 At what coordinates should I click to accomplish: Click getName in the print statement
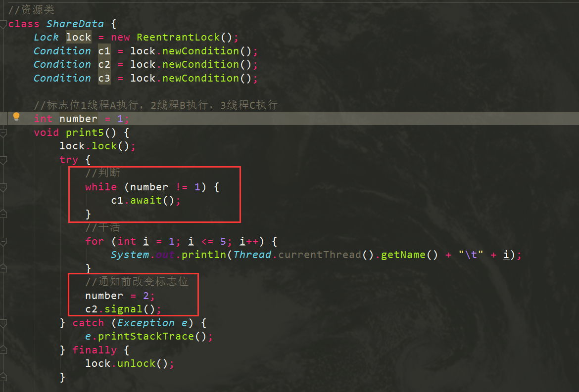coord(404,255)
